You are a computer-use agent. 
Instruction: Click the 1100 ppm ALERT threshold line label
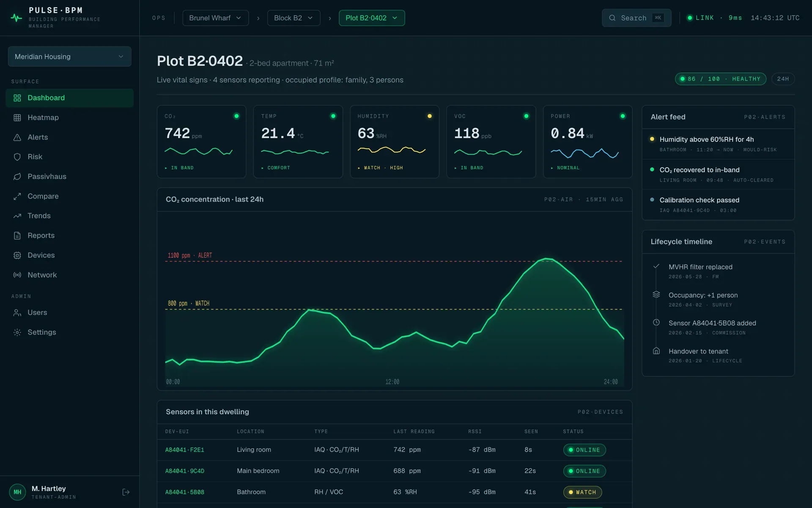(x=190, y=255)
